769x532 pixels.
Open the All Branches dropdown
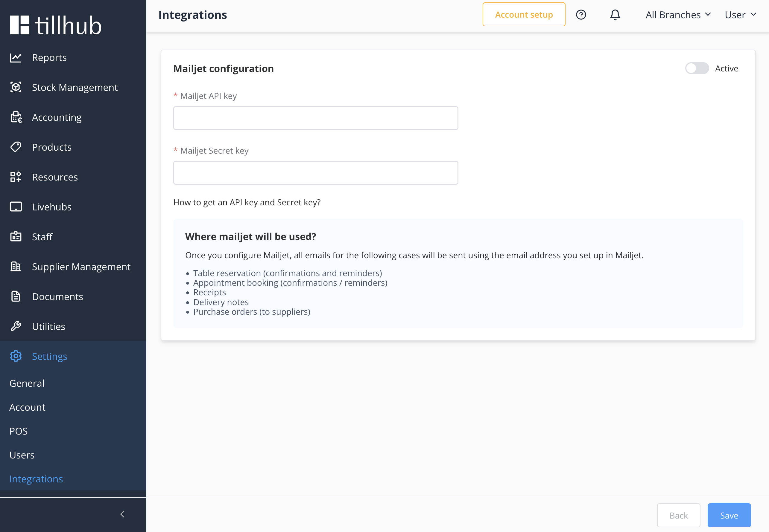coord(677,15)
